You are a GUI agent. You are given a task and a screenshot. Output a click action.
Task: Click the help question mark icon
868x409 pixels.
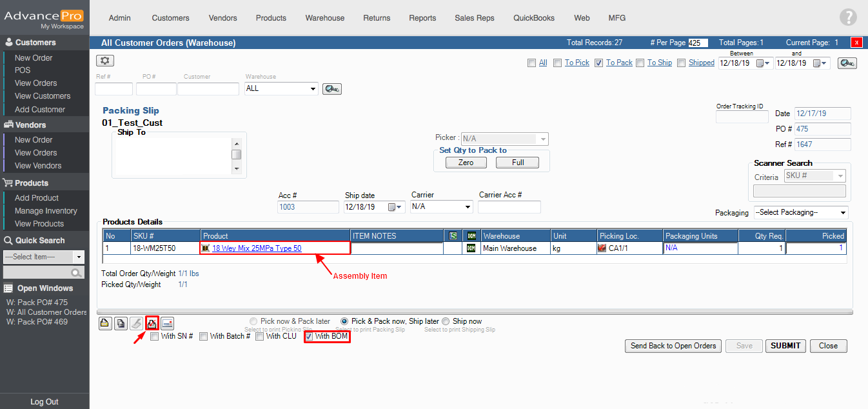[x=848, y=17]
